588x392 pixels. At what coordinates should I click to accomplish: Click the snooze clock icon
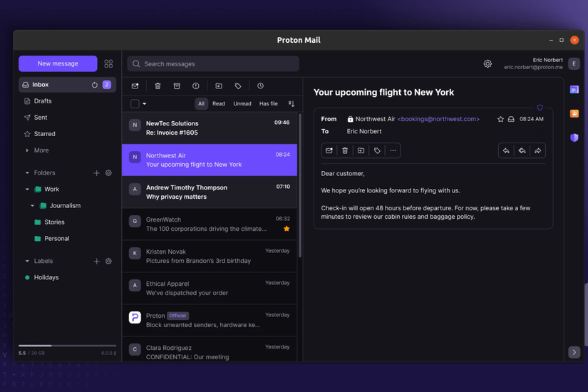pos(260,86)
